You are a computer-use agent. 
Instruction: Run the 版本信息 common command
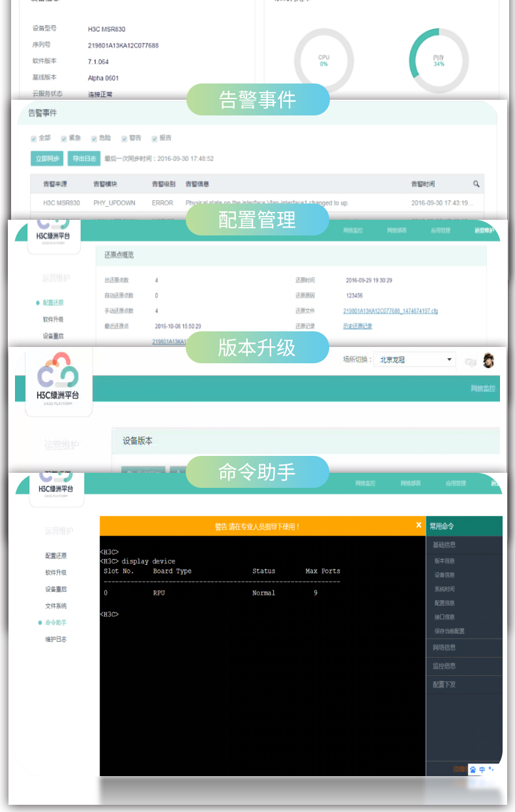point(445,561)
